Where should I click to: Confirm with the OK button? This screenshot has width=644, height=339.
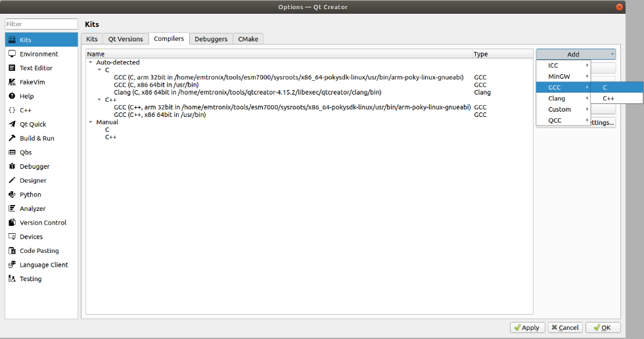coord(603,328)
